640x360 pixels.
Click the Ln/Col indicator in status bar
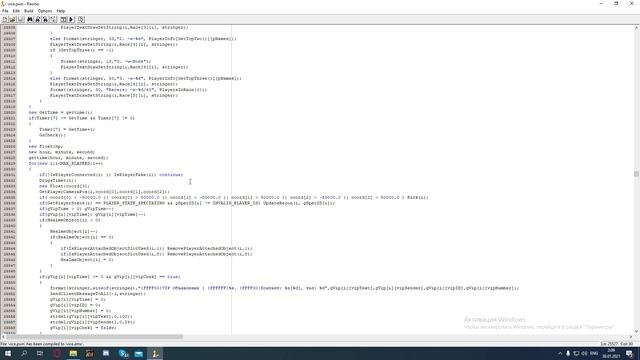(x=617, y=344)
